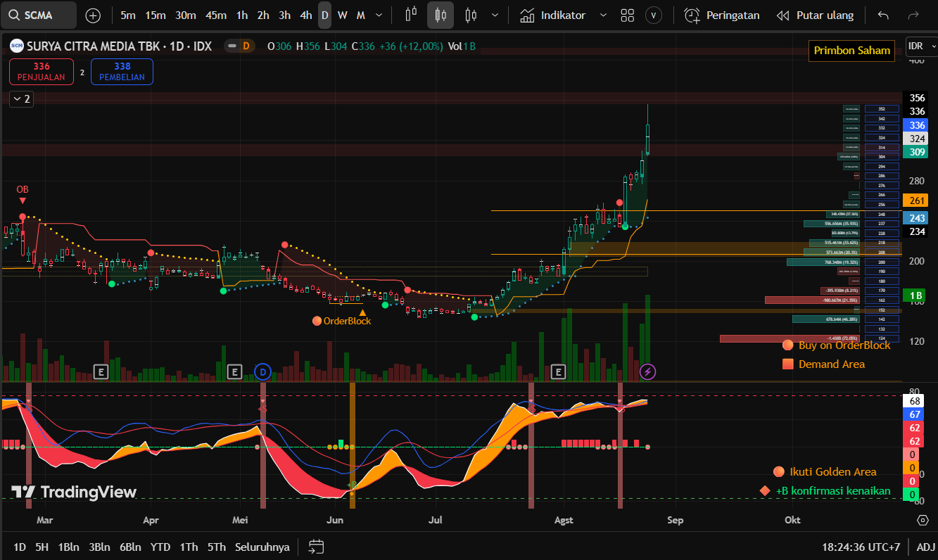Click the red OB marker label
This screenshot has width=938, height=560.
coord(23,189)
